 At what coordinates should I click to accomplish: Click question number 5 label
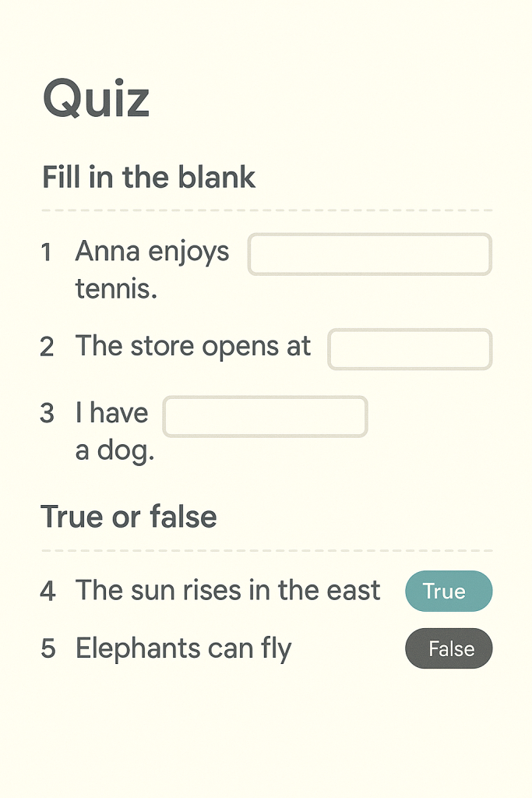48,648
